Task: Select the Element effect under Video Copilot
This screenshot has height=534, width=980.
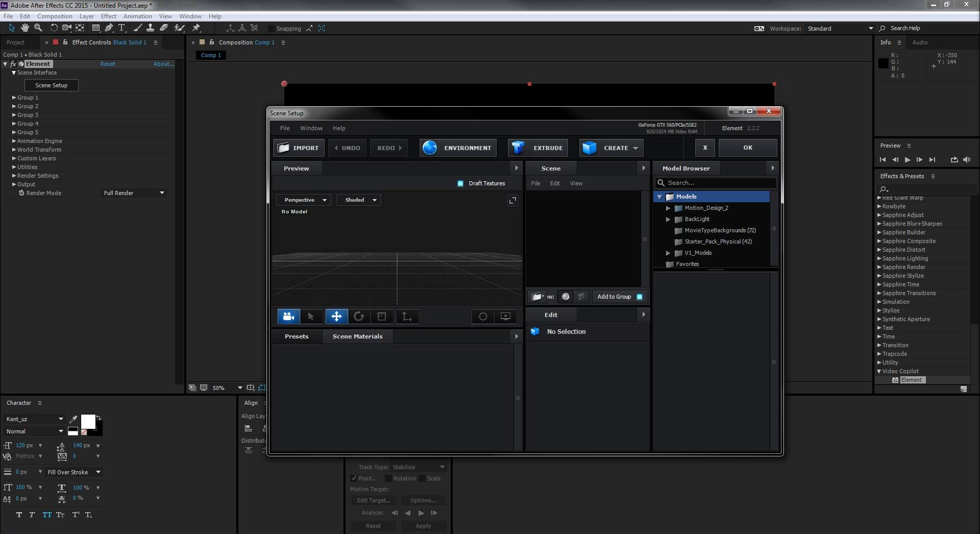Action: 912,380
